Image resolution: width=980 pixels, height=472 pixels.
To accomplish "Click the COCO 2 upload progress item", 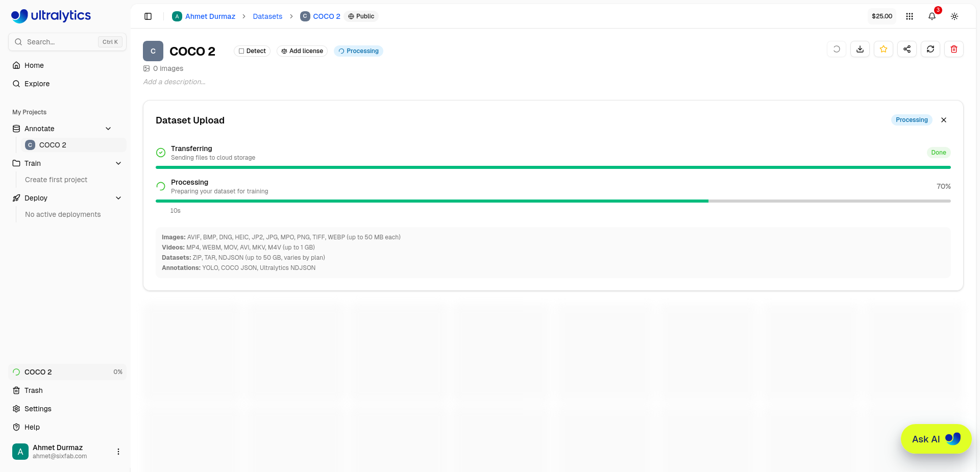I will (x=67, y=372).
